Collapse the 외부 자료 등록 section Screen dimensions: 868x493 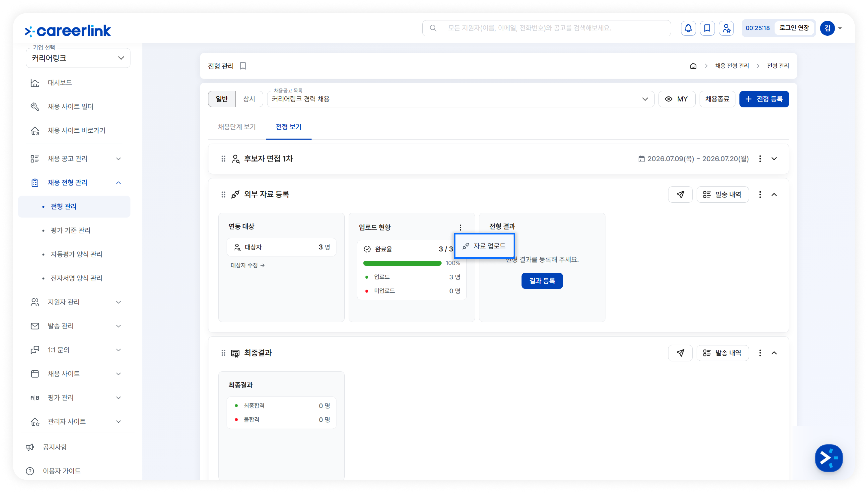[x=774, y=194]
